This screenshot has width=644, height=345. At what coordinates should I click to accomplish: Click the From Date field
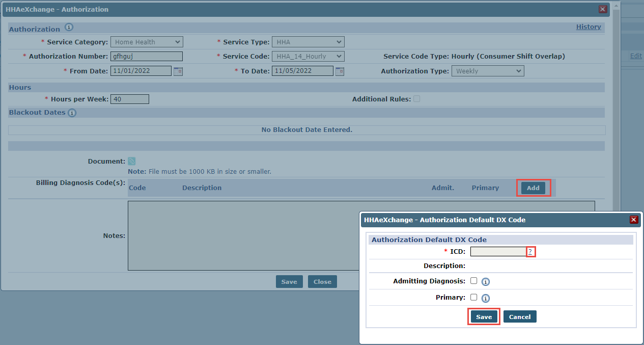click(x=141, y=71)
